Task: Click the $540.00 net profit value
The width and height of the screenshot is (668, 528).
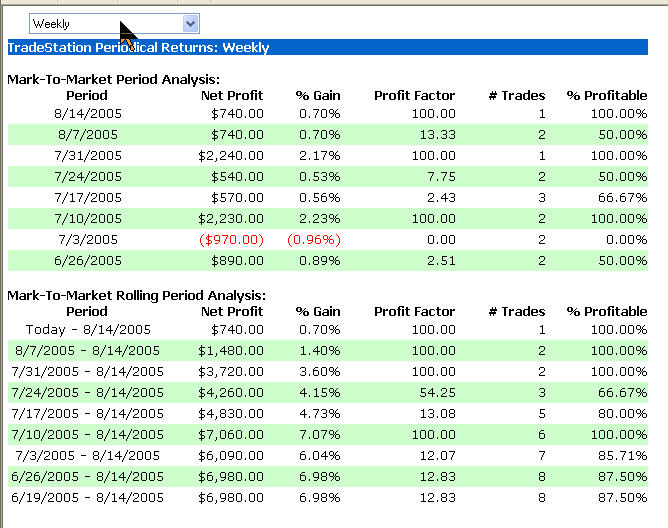Action: click(x=237, y=176)
